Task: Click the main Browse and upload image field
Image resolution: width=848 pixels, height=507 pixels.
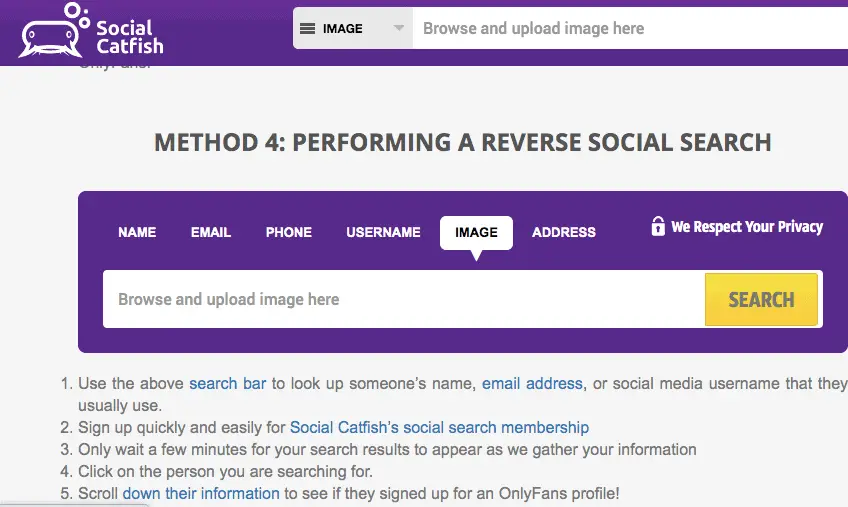Action: tap(404, 299)
